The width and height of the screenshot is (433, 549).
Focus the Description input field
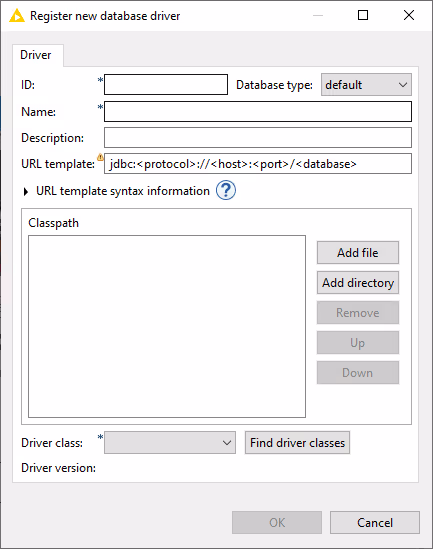point(258,138)
